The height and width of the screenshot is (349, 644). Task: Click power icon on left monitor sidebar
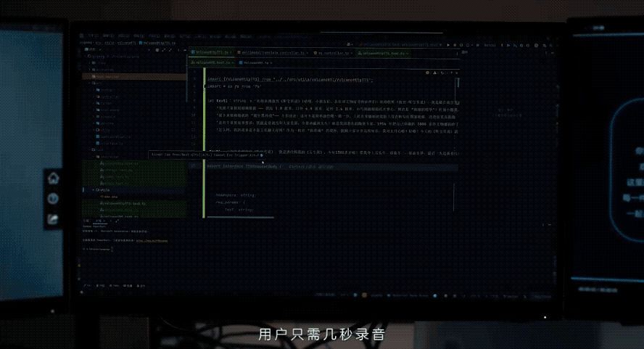52,199
